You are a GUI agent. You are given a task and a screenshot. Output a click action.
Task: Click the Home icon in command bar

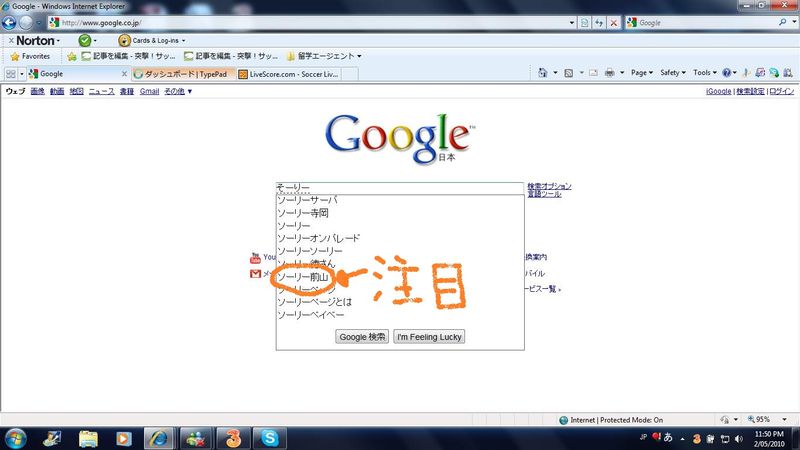pyautogui.click(x=542, y=73)
